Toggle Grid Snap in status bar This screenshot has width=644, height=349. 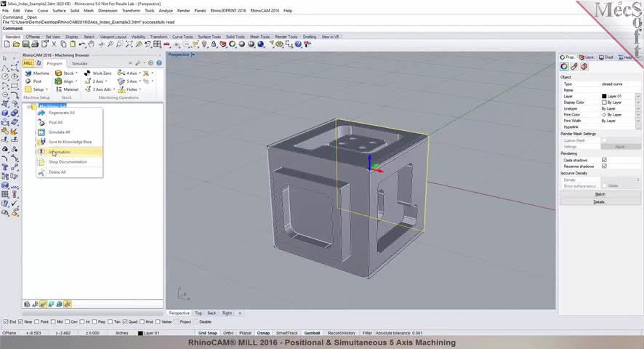[207, 333]
